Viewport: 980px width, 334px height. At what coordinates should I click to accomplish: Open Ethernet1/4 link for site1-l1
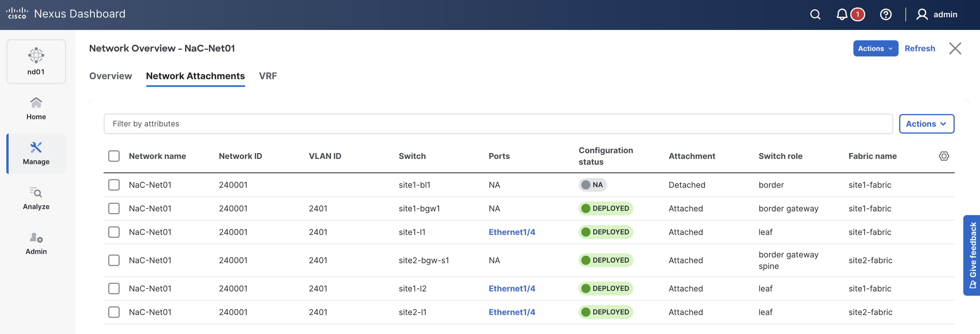pyautogui.click(x=512, y=232)
